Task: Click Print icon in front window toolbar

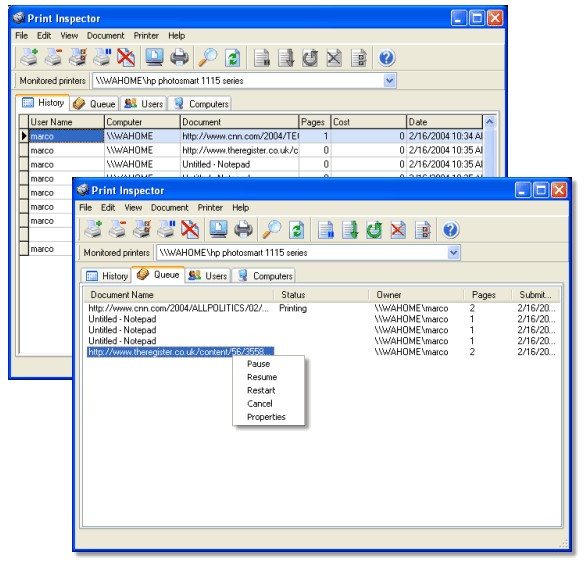Action: pyautogui.click(x=243, y=229)
